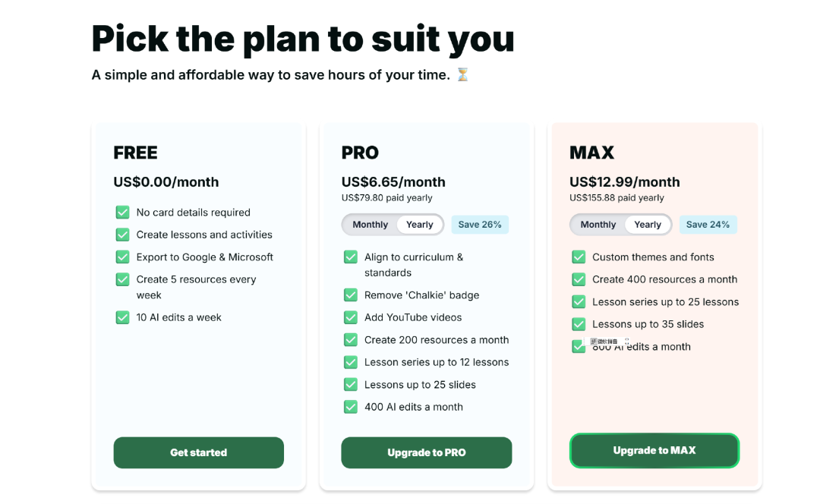
Task: Click Upgrade to MAX button
Action: coord(654,450)
